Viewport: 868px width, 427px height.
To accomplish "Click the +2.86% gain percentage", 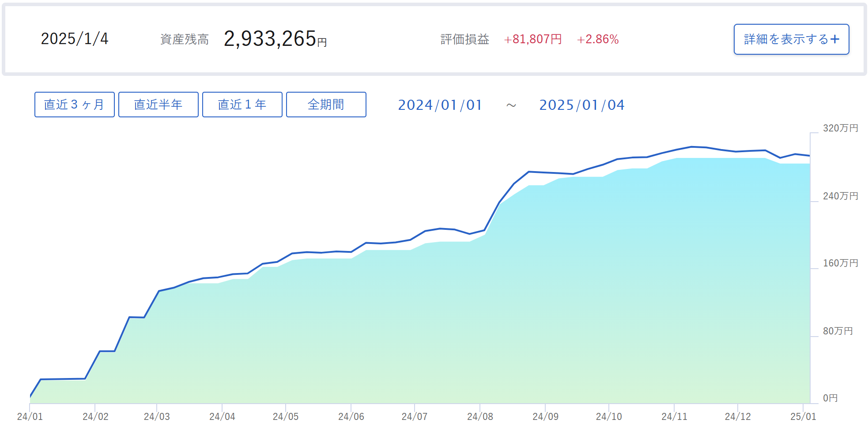I will pos(598,39).
